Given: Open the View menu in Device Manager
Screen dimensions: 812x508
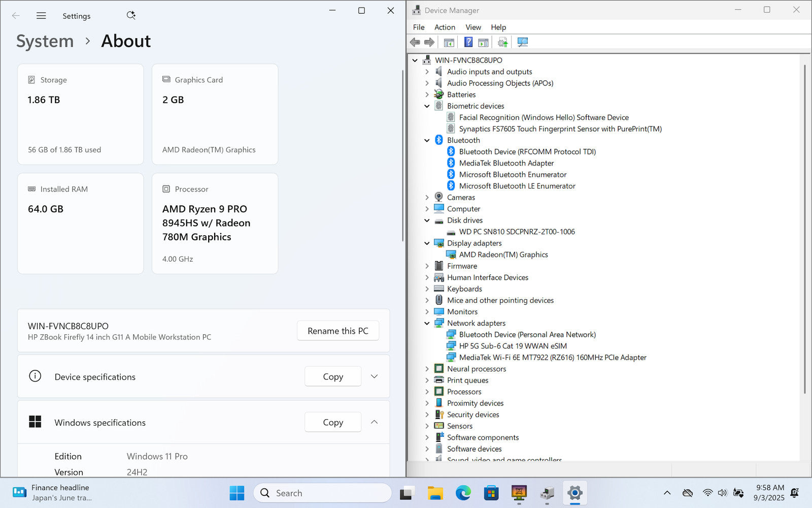Looking at the screenshot, I should (x=473, y=27).
